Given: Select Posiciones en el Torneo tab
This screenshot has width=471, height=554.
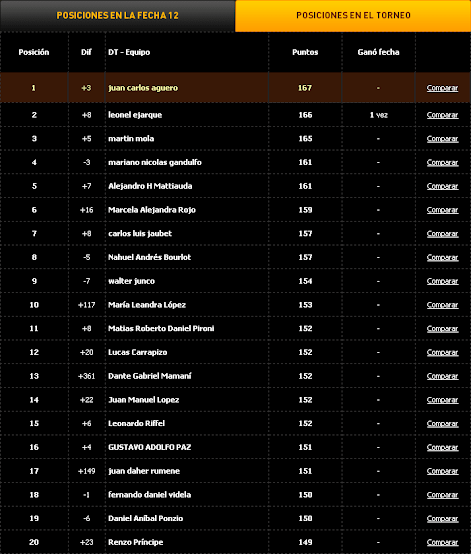Looking at the screenshot, I should coord(353,16).
